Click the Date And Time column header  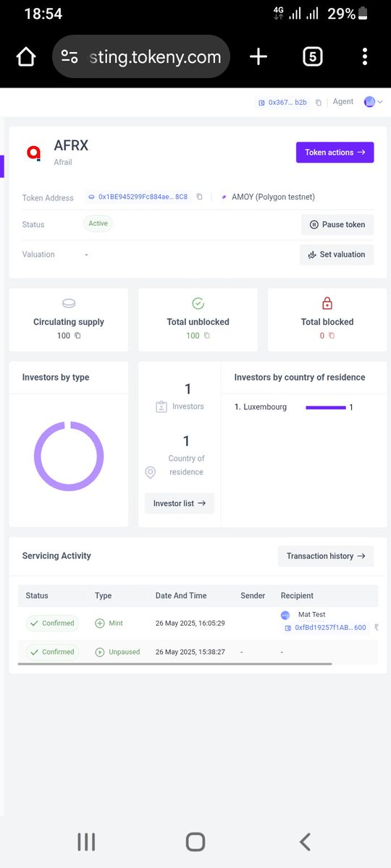coord(181,596)
